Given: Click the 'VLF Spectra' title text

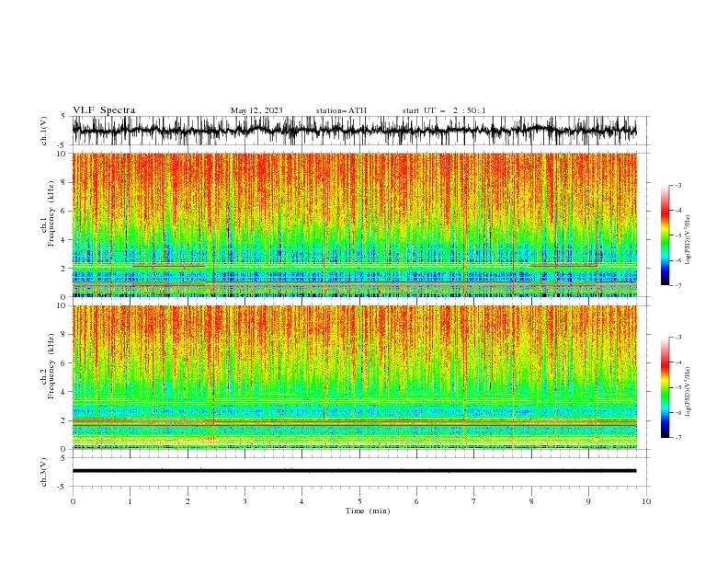Looking at the screenshot, I should coord(104,110).
